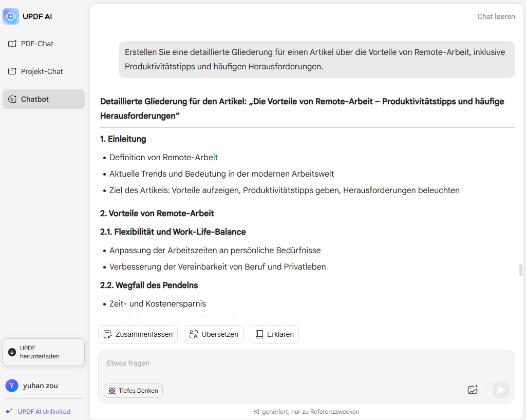Click the Zusammenfassen summary icon
Image resolution: width=526 pixels, height=420 pixels.
click(x=108, y=334)
